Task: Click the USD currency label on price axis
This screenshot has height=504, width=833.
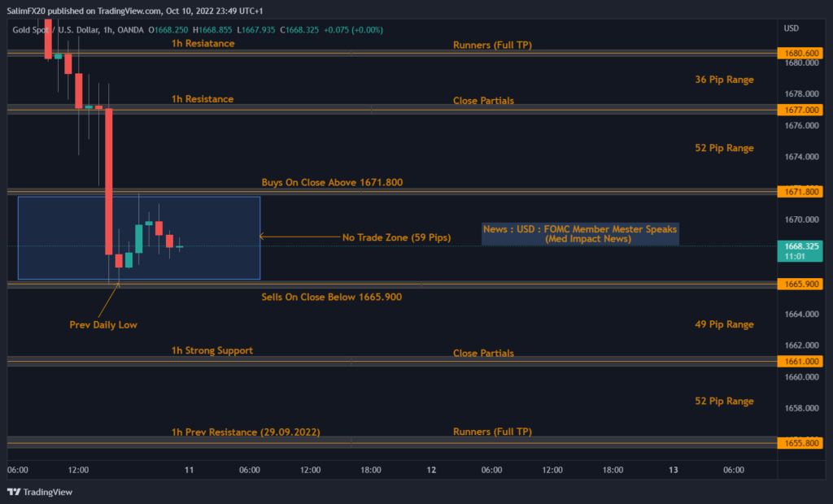Action: 791,28
